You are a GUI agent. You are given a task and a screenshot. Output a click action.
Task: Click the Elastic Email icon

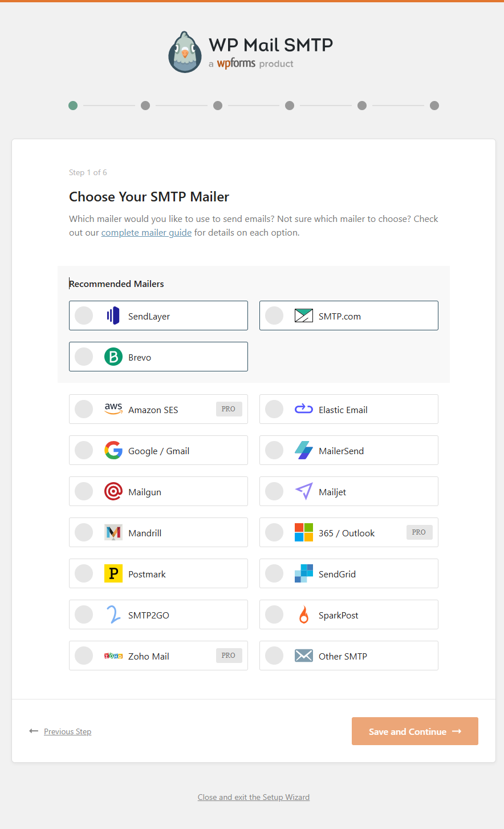click(x=303, y=409)
